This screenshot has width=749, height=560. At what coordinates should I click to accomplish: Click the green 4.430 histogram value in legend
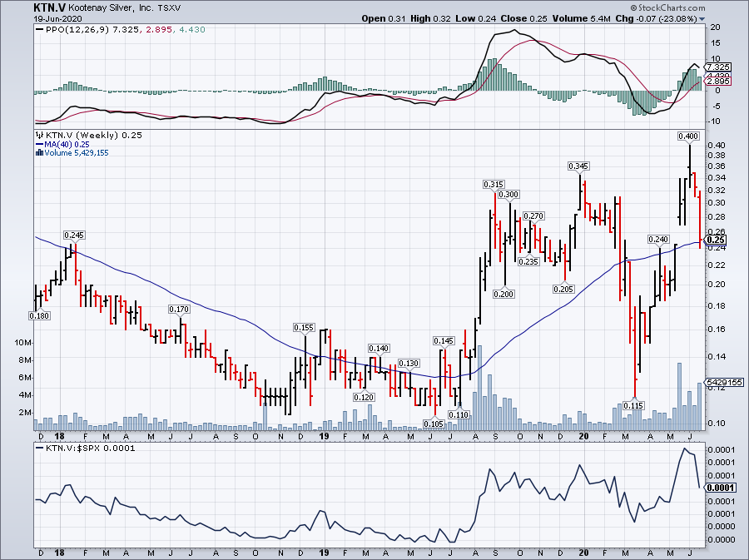point(192,30)
